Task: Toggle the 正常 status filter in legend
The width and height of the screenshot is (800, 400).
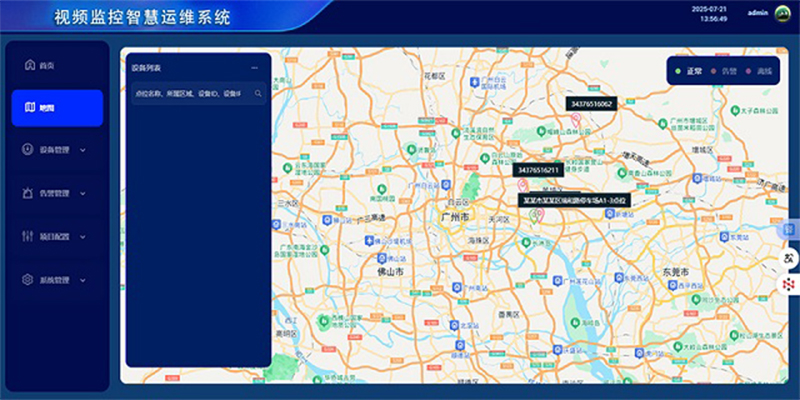Action: click(688, 72)
